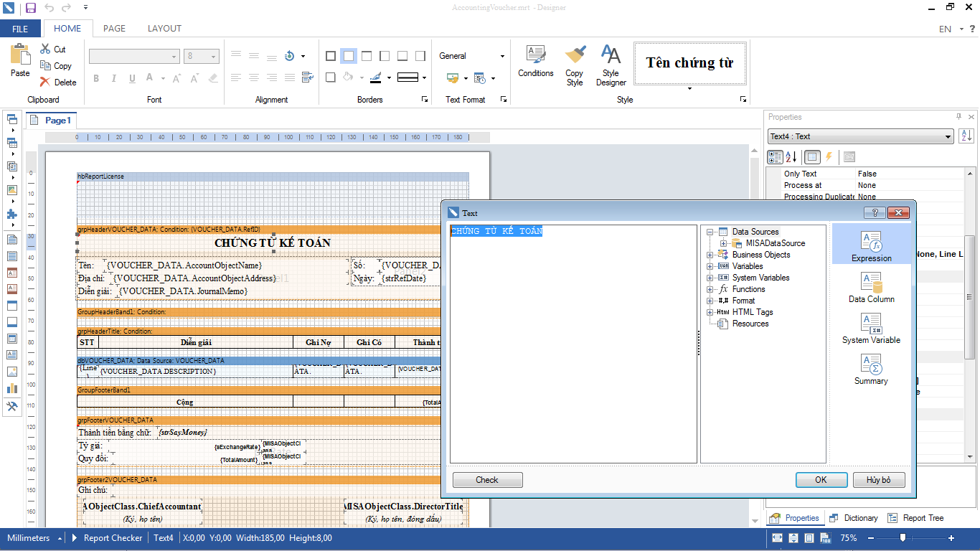Select the Page1 document tab
Viewport: 980px width, 551px height.
(x=52, y=121)
